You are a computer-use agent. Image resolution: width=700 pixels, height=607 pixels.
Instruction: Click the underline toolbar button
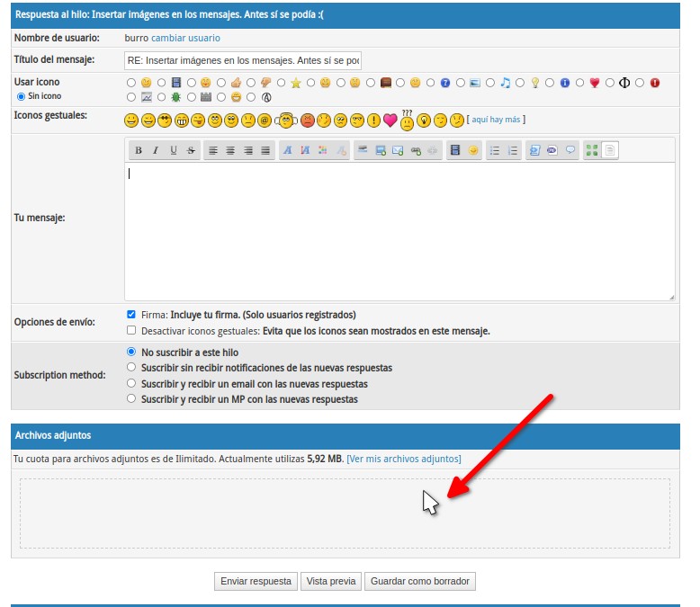pyautogui.click(x=174, y=151)
